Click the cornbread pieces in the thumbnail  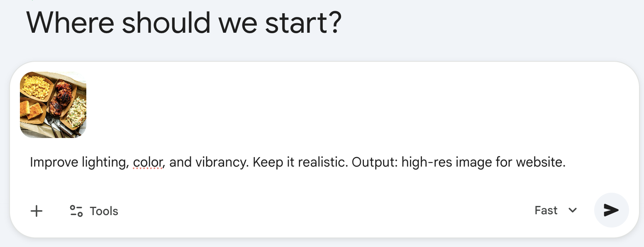[32, 110]
